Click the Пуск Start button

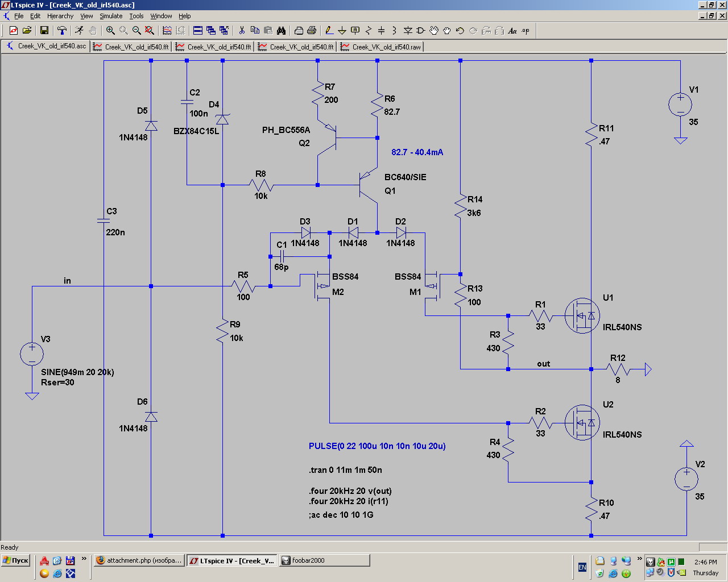point(15,560)
